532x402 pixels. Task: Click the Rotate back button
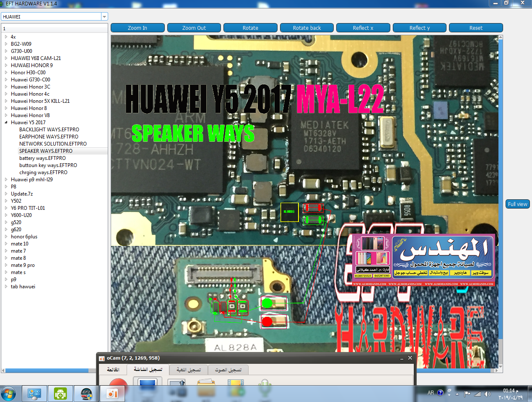click(x=307, y=28)
